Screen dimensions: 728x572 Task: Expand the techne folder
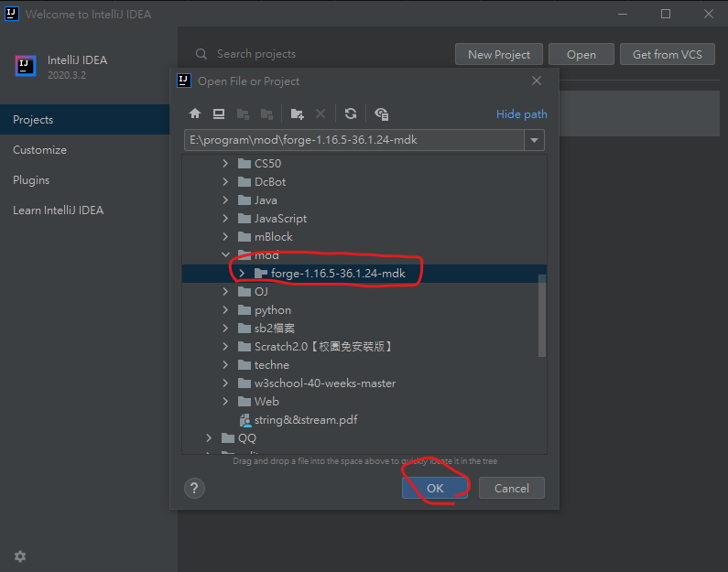tap(225, 364)
